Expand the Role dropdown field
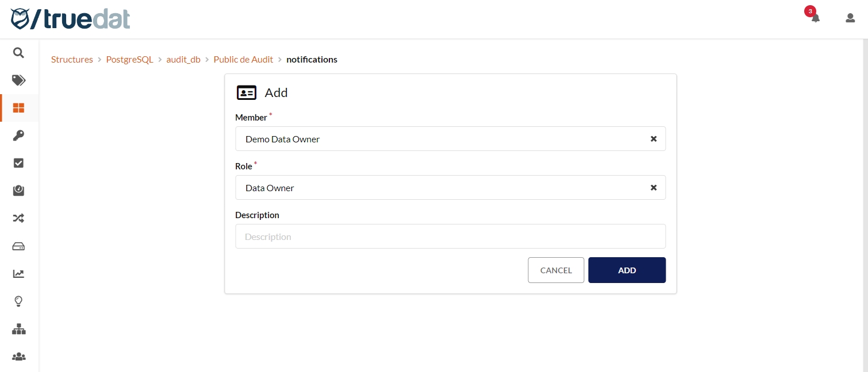Image resolution: width=868 pixels, height=372 pixels. pyautogui.click(x=437, y=188)
